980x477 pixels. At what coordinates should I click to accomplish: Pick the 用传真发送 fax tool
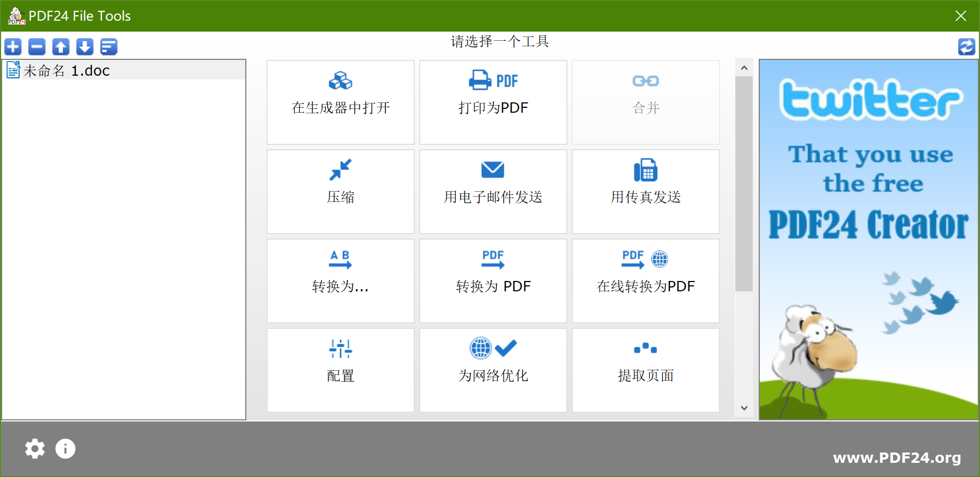point(646,192)
